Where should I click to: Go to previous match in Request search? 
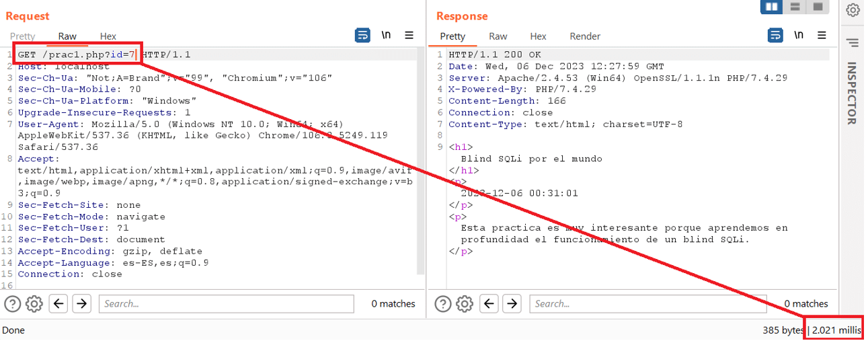pos(58,304)
